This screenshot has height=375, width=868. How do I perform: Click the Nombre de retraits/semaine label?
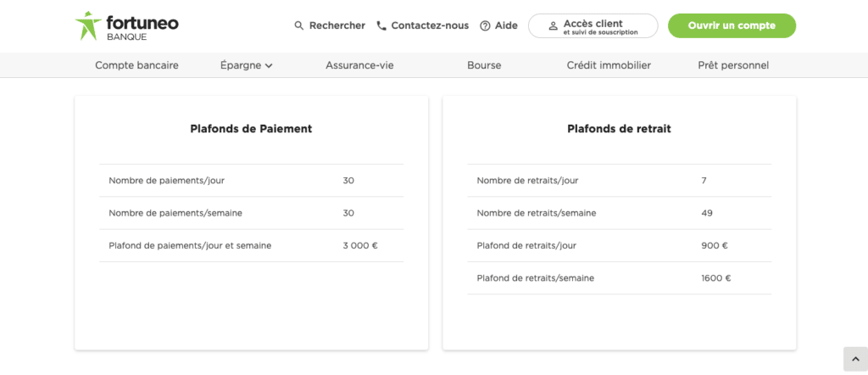pos(537,213)
